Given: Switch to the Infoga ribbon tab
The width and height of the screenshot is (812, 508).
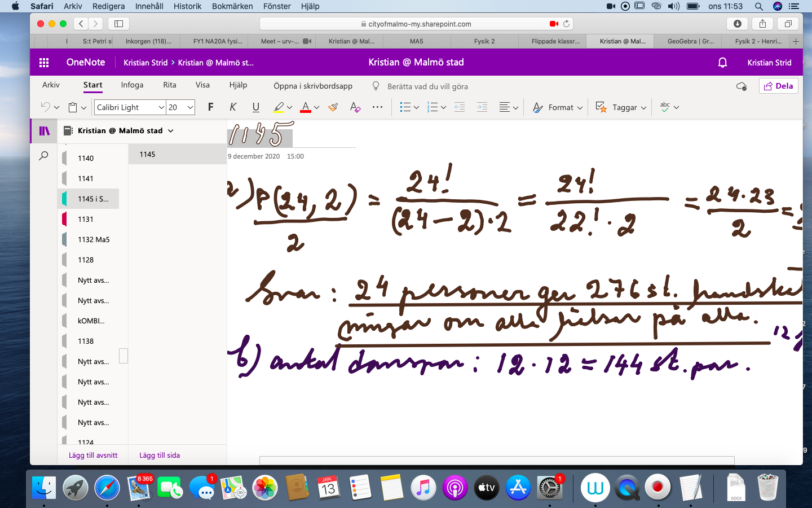Looking at the screenshot, I should coord(132,85).
